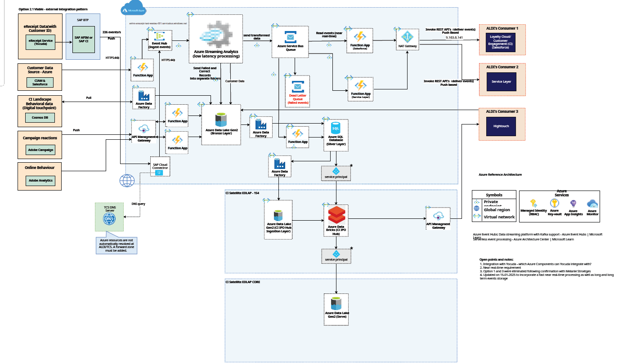Select the 'Open points and notes:' heading

click(x=496, y=260)
